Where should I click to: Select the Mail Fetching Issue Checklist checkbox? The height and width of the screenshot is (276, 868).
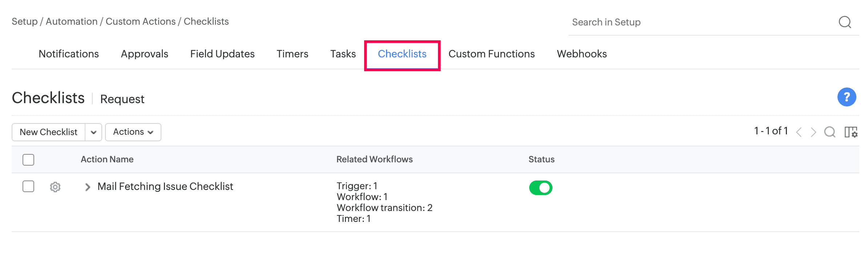(x=28, y=186)
